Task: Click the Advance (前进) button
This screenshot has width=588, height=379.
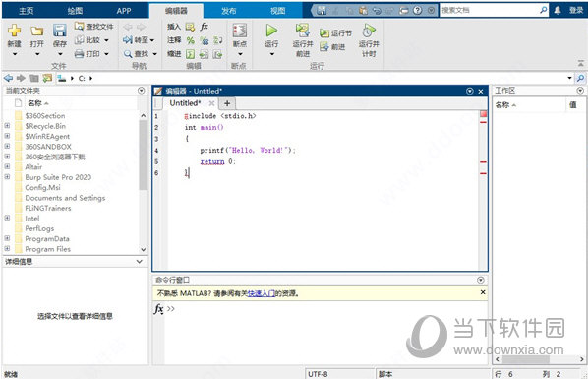Action: click(x=332, y=47)
